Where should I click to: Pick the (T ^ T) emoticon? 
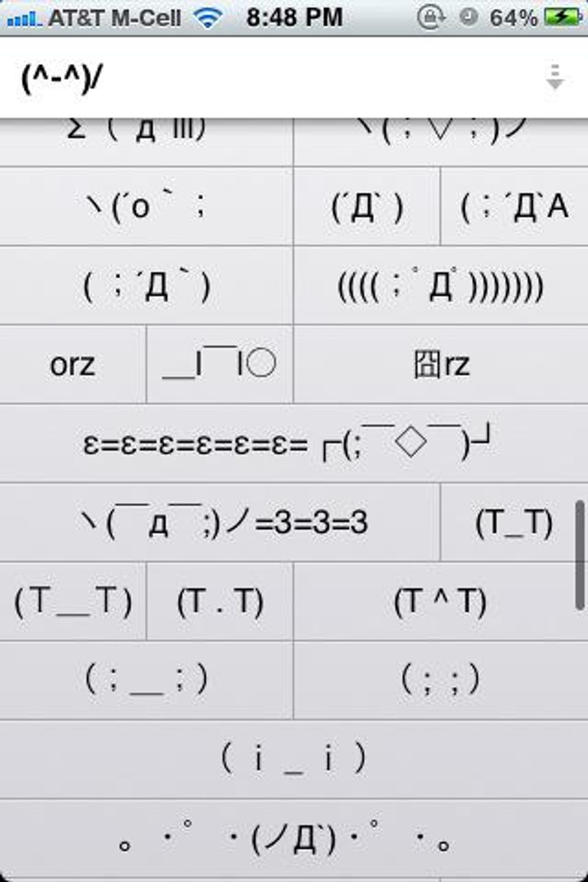pos(440,601)
